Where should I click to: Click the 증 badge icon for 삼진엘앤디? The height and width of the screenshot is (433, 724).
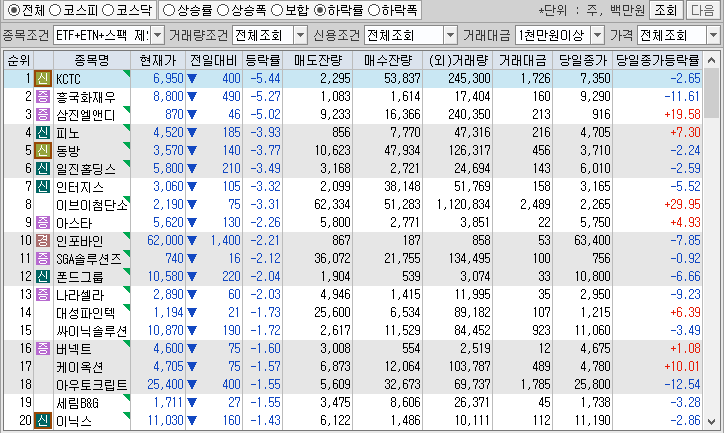[43, 114]
